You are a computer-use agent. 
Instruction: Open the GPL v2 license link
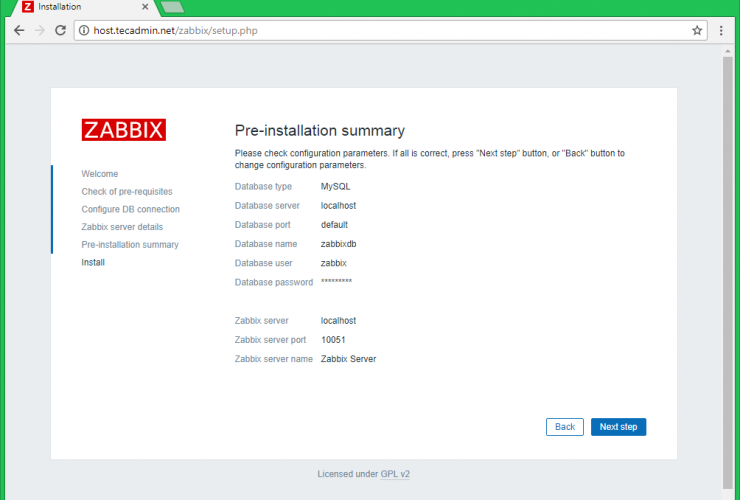point(395,474)
